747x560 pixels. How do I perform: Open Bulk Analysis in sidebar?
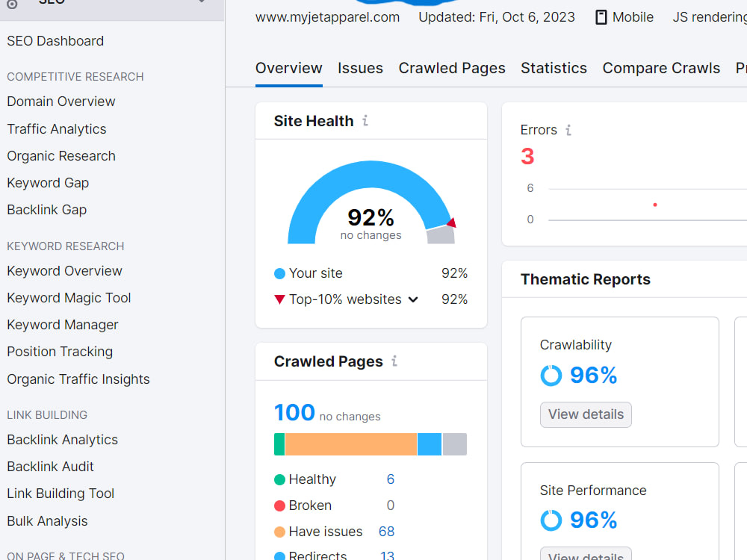tap(47, 521)
